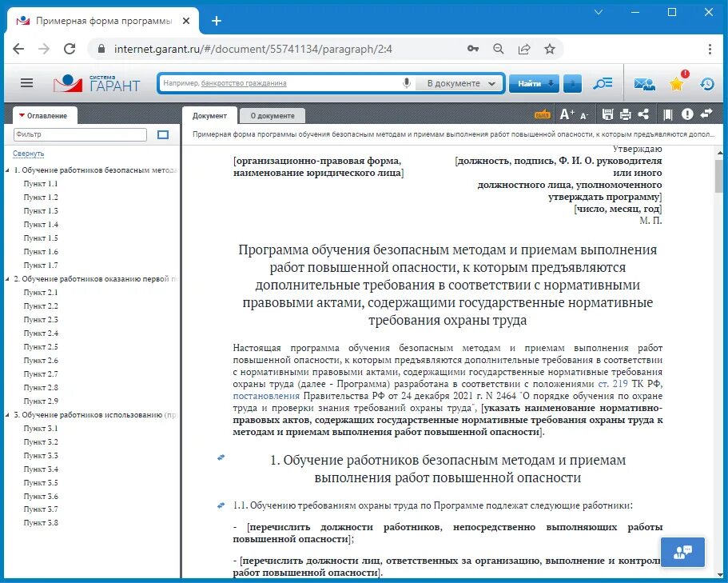The image size is (728, 583).
Task: Select '1. Обучение работников безопасным' contents item
Action: click(x=96, y=170)
